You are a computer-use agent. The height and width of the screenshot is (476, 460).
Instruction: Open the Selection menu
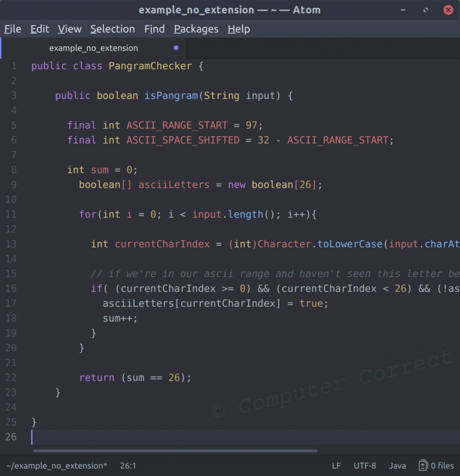pos(113,29)
